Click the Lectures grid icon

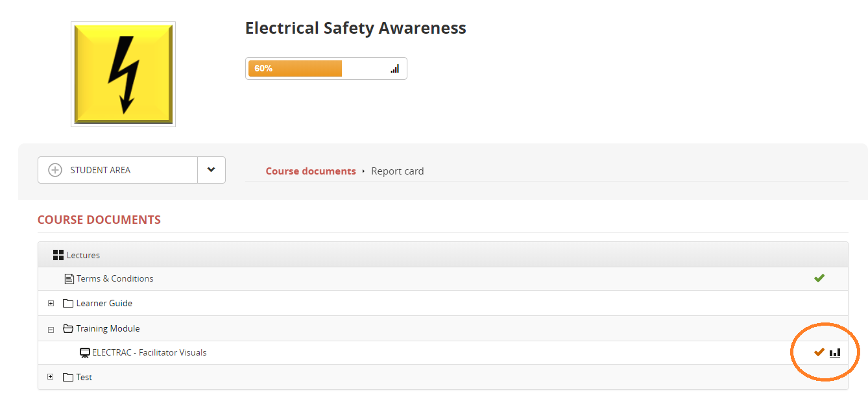58,255
